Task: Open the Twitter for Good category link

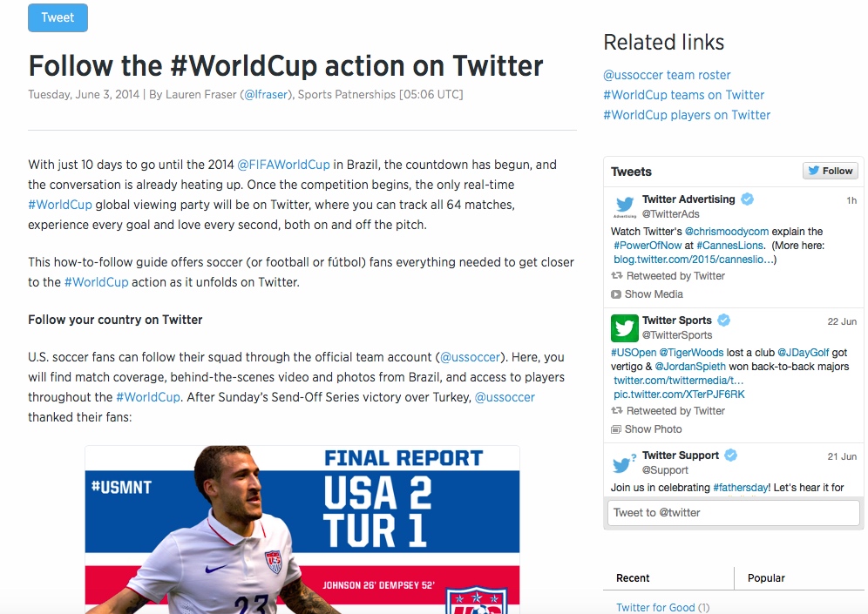Action: [655, 607]
